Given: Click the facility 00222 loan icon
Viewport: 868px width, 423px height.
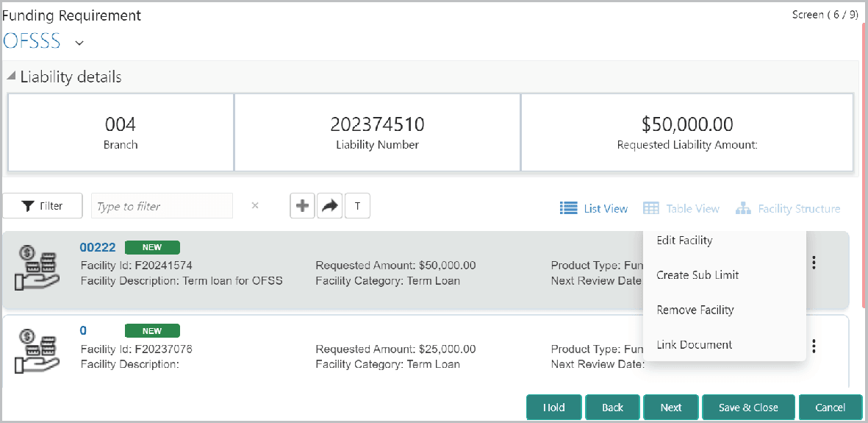Looking at the screenshot, I should (36, 265).
